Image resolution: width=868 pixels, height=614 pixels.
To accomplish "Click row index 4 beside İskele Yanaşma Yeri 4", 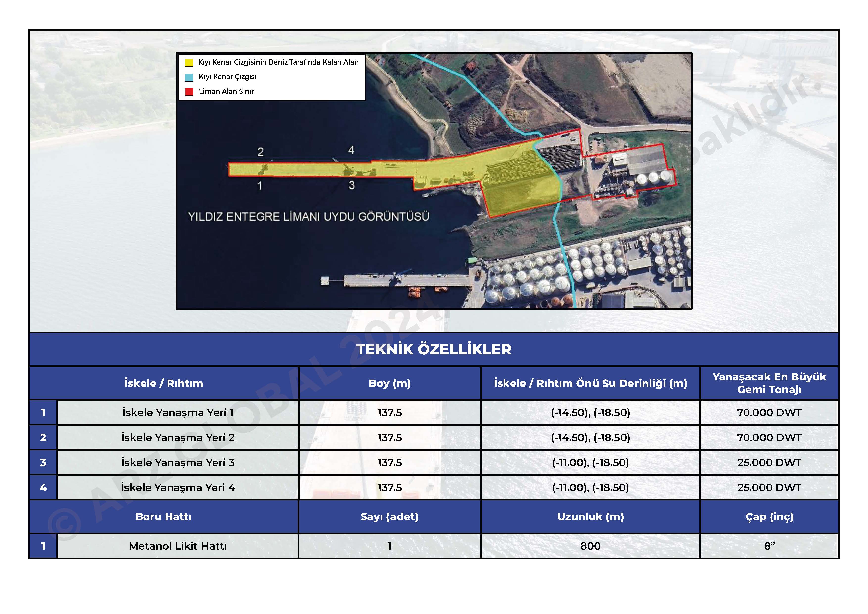I will pyautogui.click(x=43, y=487).
